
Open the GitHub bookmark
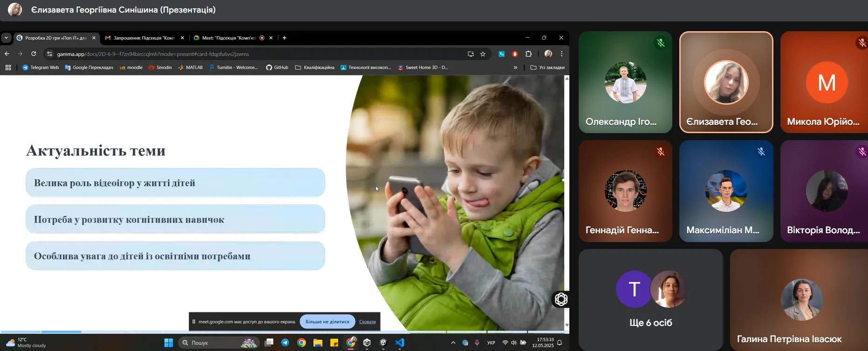pyautogui.click(x=277, y=67)
